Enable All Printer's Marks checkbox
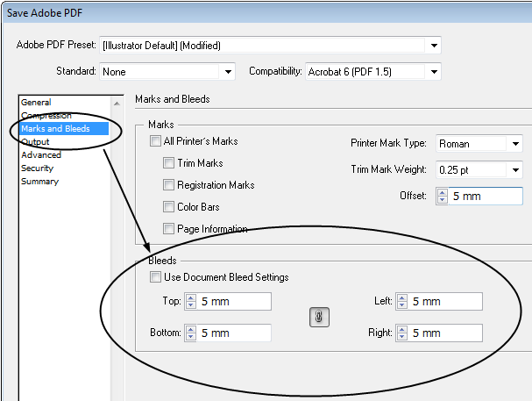Viewport: 532px width, 401px height. click(x=155, y=141)
